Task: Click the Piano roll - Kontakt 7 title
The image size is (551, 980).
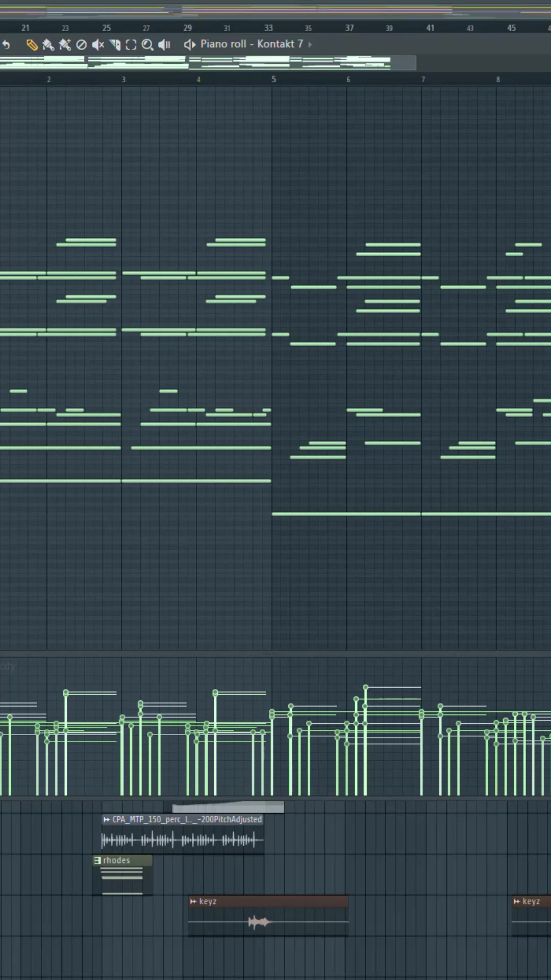Action: [252, 44]
